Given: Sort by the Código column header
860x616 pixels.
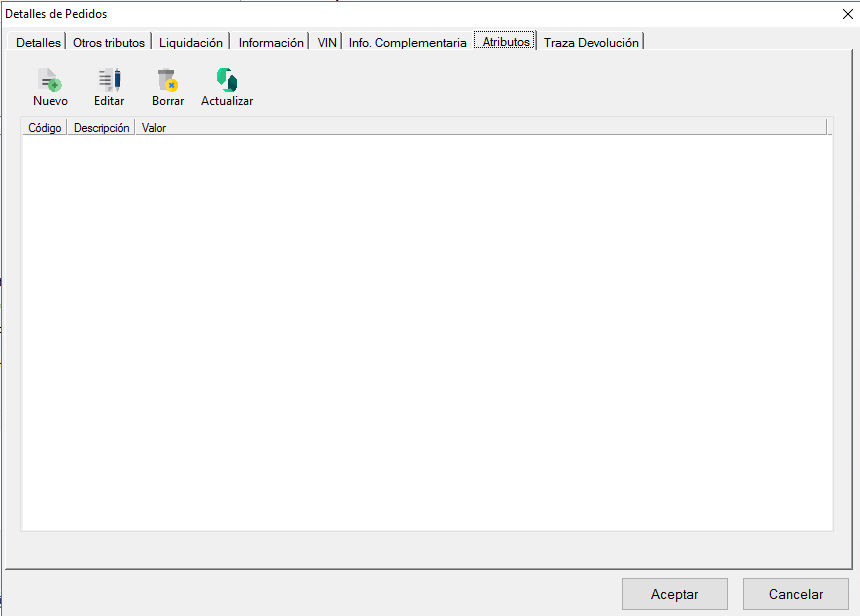Looking at the screenshot, I should [x=45, y=128].
